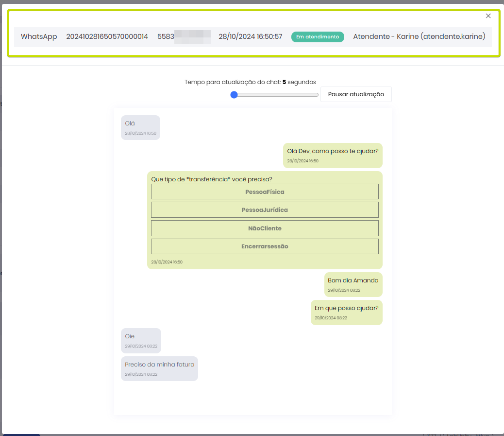Click the first 'Olá' message bubble
Viewport: 504px width, 436px height.
[x=140, y=127]
